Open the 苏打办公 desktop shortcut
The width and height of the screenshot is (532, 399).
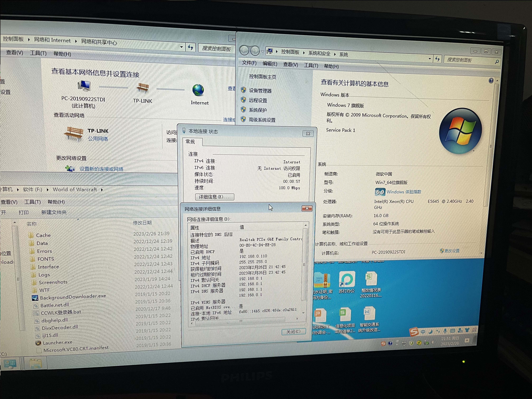point(347,279)
